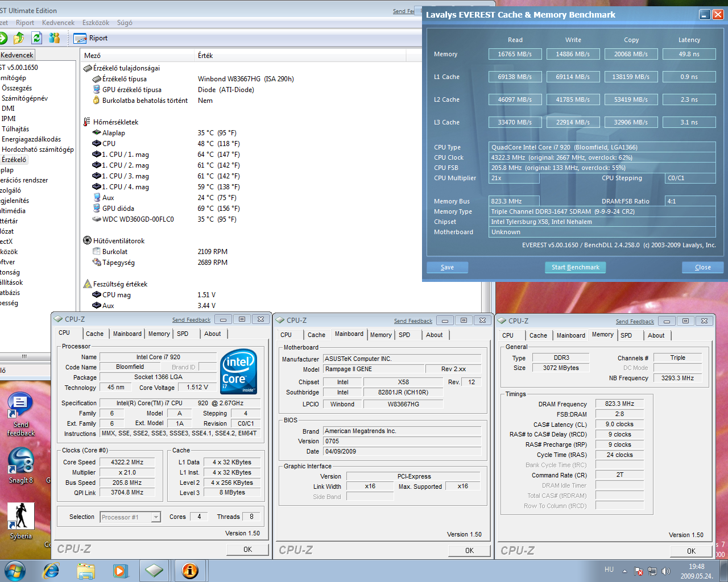
Task: Open the Riport menu in EVEREST menu bar
Action: pos(25,23)
